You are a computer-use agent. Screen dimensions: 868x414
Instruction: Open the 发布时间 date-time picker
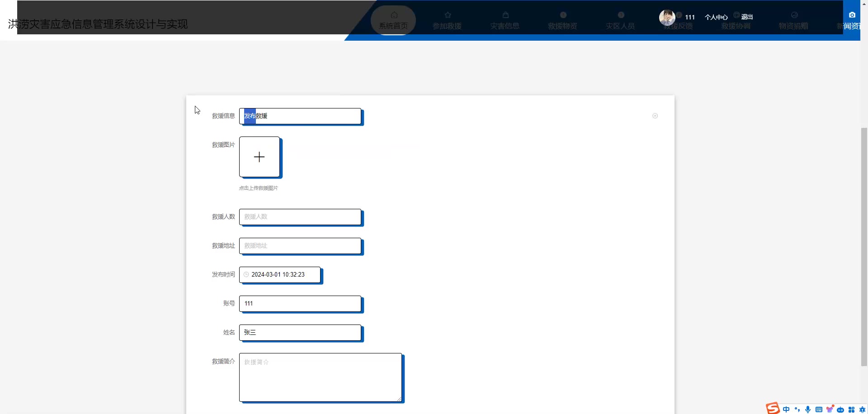pyautogui.click(x=280, y=274)
